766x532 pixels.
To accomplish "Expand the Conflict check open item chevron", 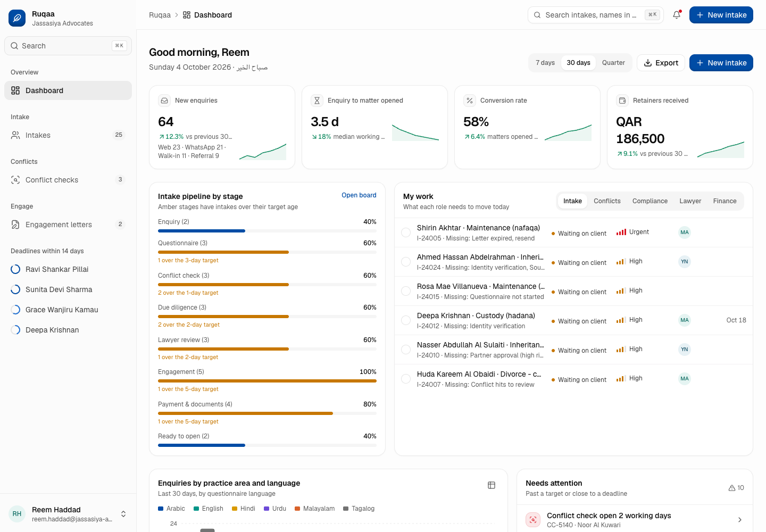I will click(x=740, y=520).
